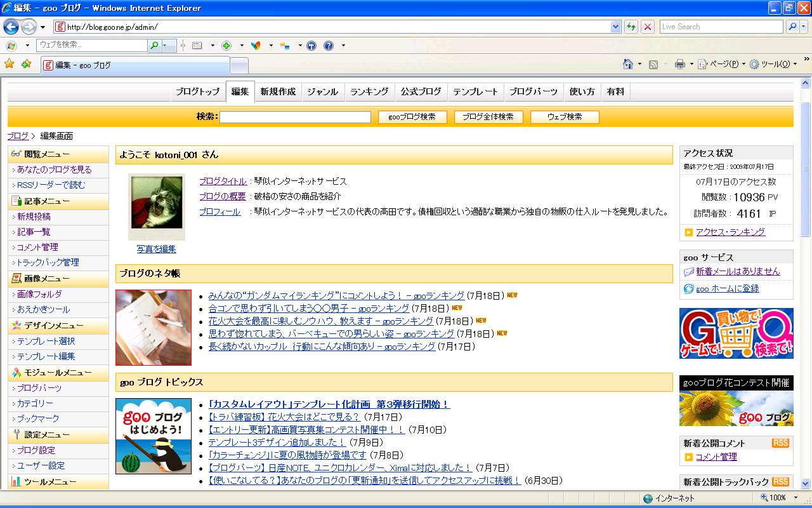This screenshot has width=812, height=508.
Task: Open the アクセス・ランキング link
Action: (x=730, y=232)
